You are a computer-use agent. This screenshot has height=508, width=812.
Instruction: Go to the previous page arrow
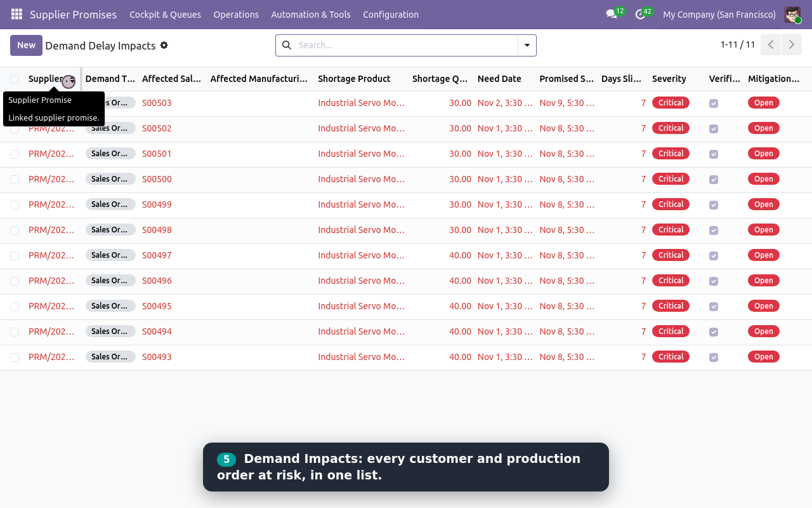(x=771, y=45)
